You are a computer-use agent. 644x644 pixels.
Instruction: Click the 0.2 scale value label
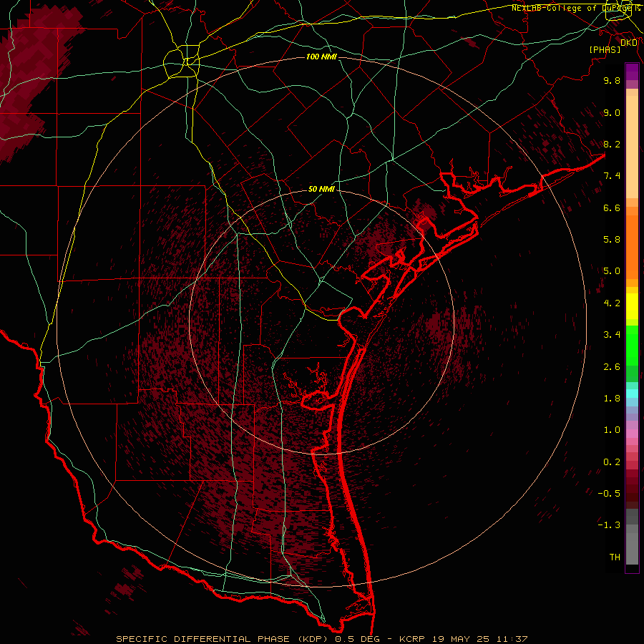click(x=612, y=462)
